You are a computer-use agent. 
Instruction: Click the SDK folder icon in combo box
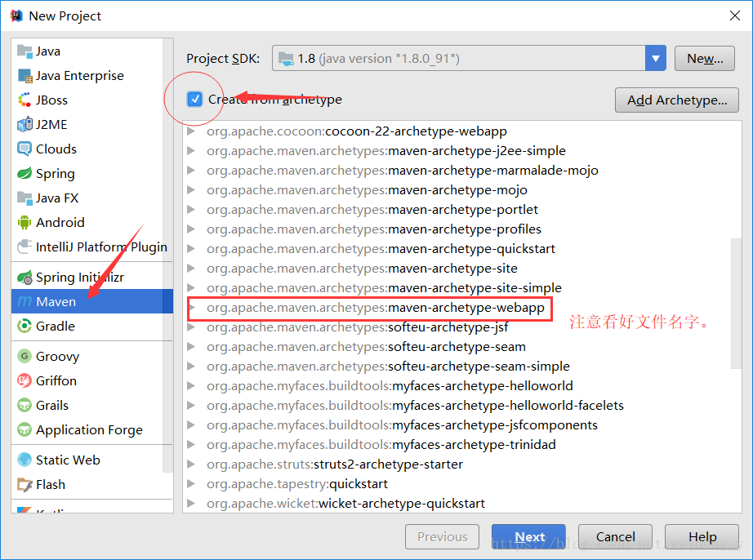pos(286,59)
